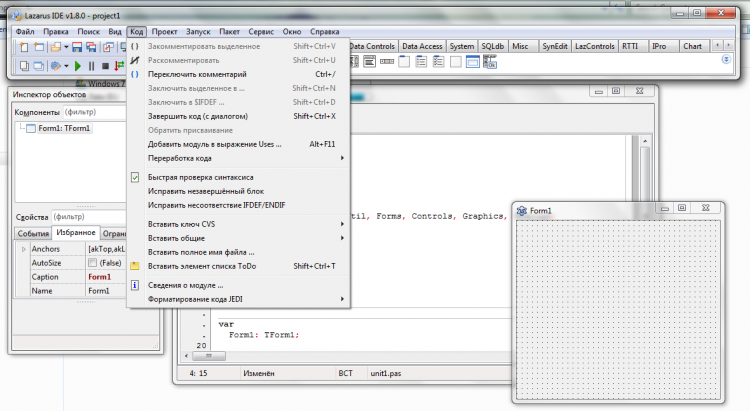The height and width of the screenshot is (411, 750).
Task: Click the New Form toolbar icon
Action: pyautogui.click(x=39, y=46)
